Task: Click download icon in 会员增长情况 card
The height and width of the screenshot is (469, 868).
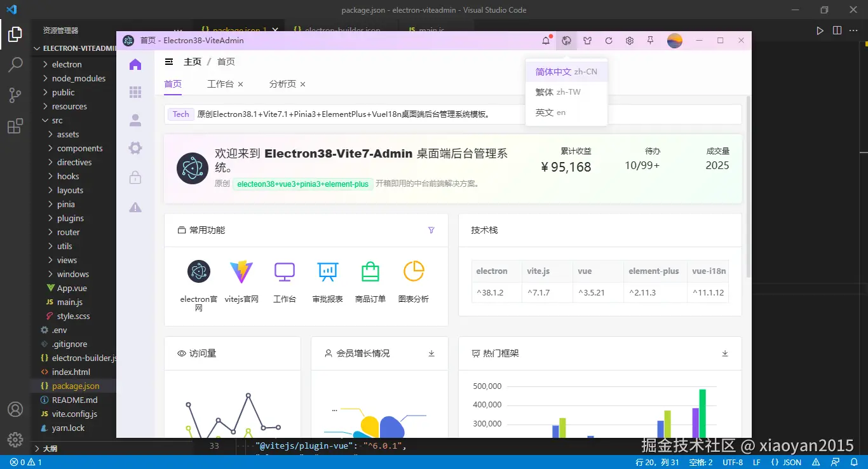Action: (x=431, y=353)
